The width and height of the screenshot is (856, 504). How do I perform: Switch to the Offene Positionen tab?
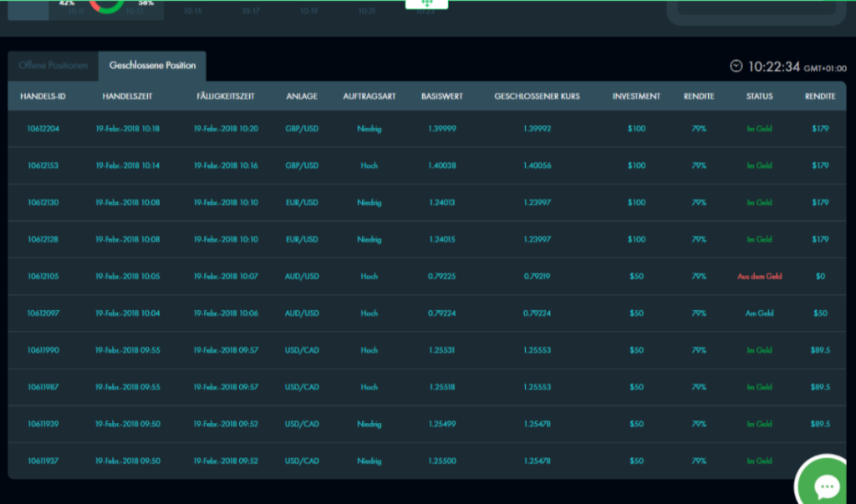[53, 65]
